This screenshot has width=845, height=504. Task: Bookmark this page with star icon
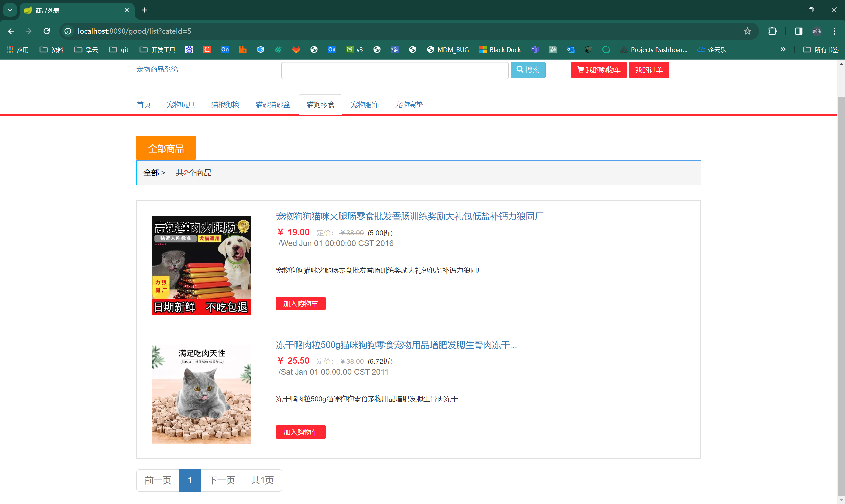747,31
